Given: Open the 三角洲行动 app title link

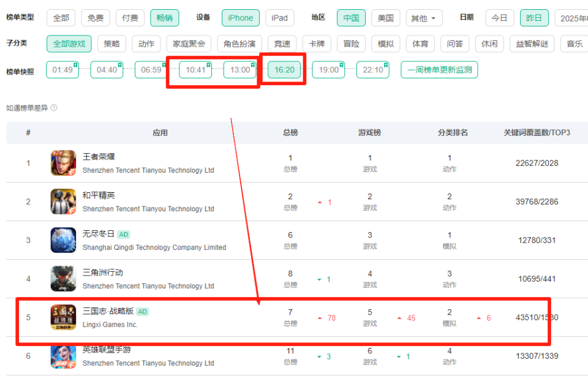Looking at the screenshot, I should [x=103, y=273].
